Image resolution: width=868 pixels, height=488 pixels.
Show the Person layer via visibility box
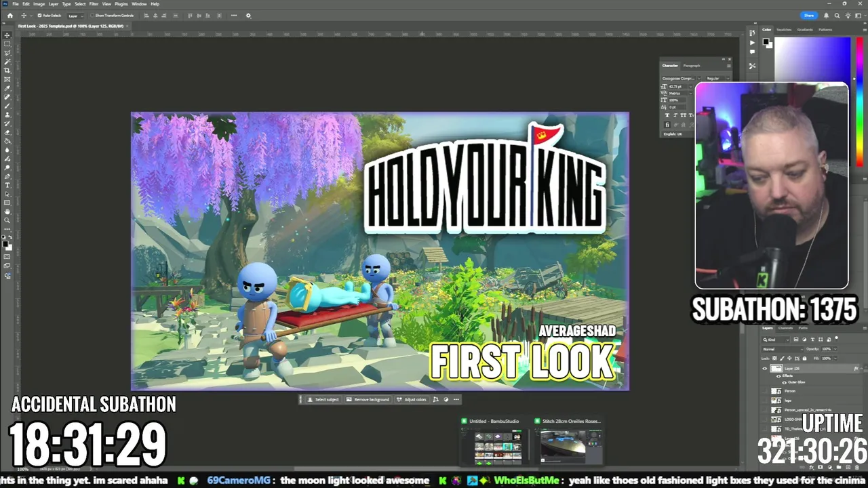(765, 391)
